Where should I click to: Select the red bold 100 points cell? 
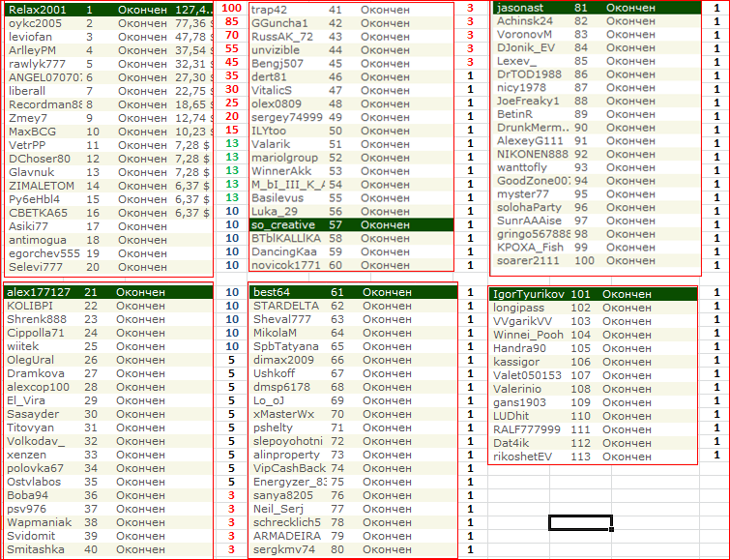click(231, 9)
